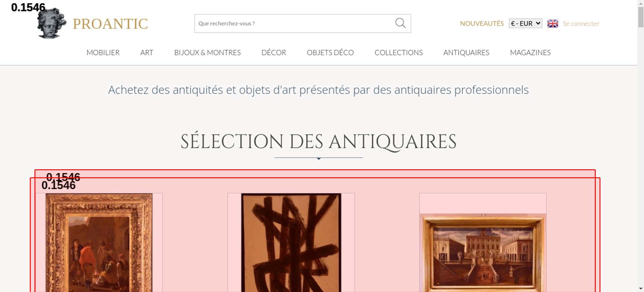
Task: Click the PROANTIC brand name text
Action: [x=110, y=24]
